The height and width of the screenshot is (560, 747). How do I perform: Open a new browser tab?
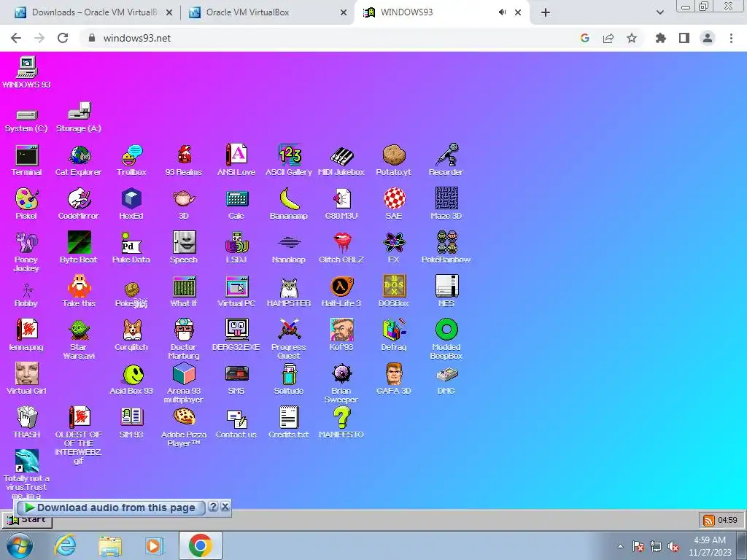point(546,13)
